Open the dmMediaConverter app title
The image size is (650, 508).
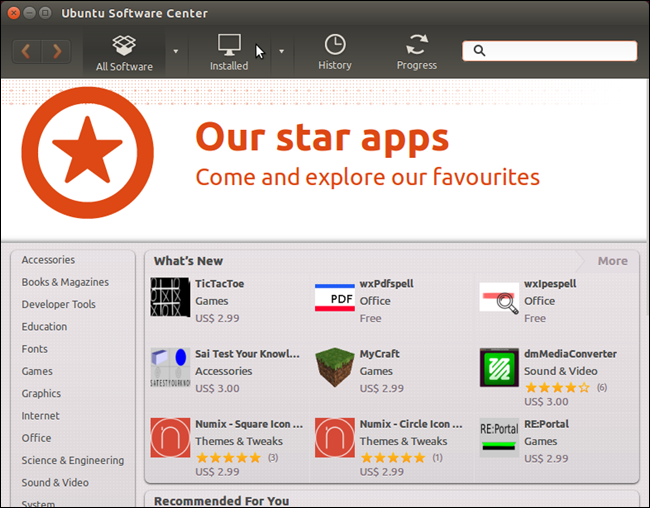[x=570, y=354]
